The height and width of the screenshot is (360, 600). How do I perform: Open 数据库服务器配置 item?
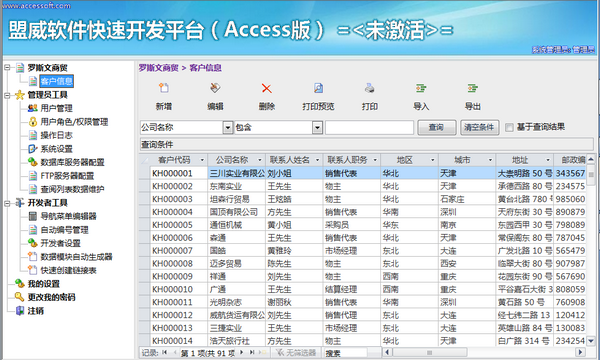click(72, 162)
